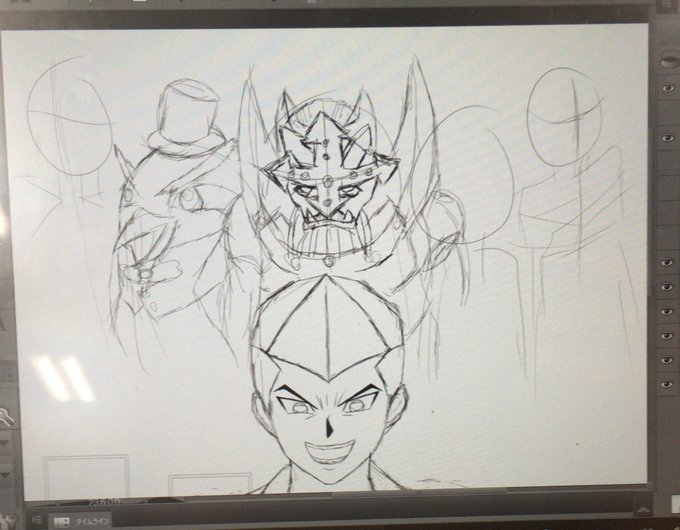Toggle the fourth eye icon from the top
The width and height of the screenshot is (680, 530).
pos(668,286)
